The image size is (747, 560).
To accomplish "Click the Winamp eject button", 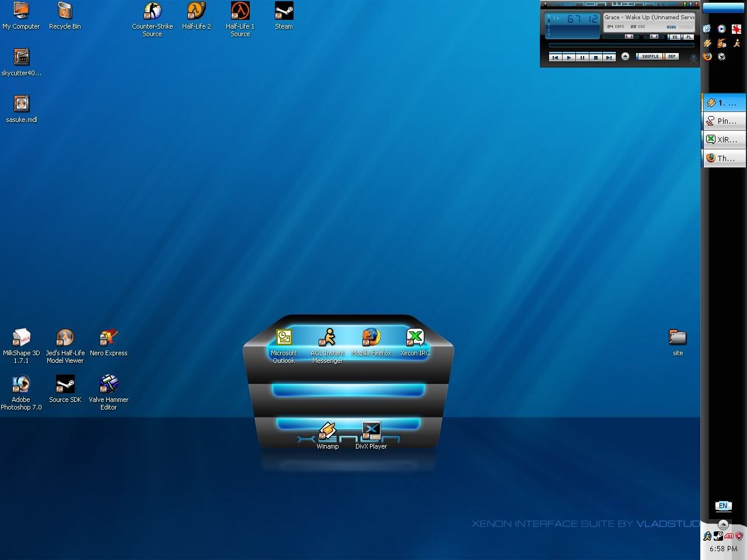I will pyautogui.click(x=625, y=57).
